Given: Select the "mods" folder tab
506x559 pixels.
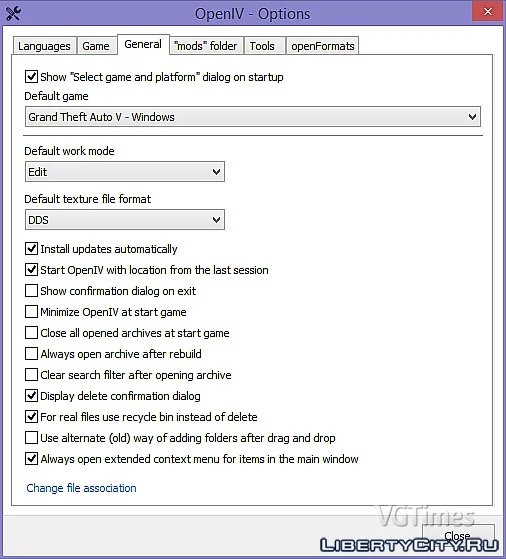Looking at the screenshot, I should click(x=206, y=46).
